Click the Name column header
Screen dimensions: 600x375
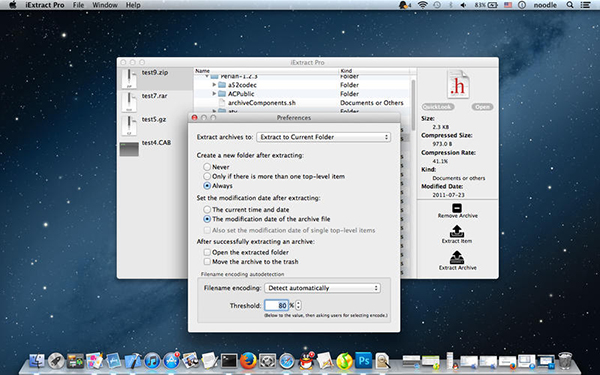pos(266,71)
